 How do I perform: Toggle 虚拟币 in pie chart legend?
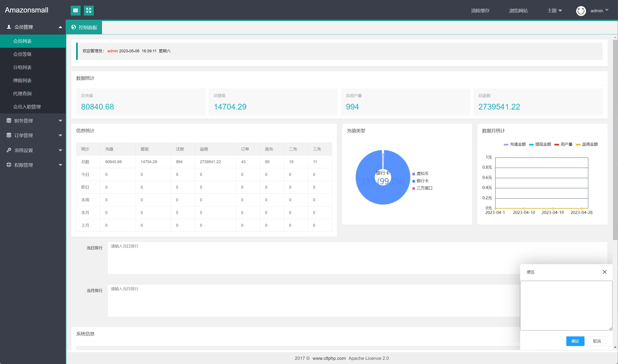point(422,174)
